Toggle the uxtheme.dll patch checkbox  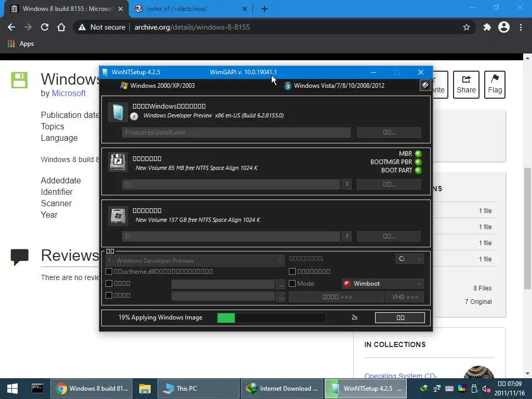[x=109, y=271]
